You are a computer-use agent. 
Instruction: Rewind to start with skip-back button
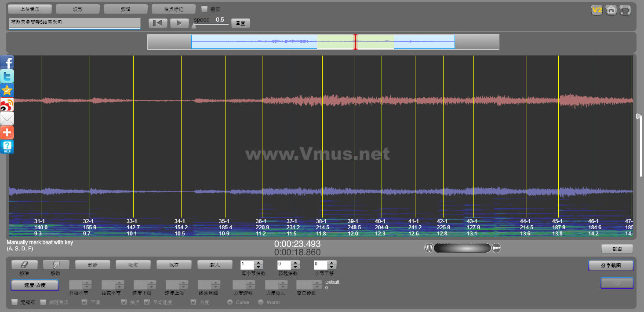click(x=158, y=23)
